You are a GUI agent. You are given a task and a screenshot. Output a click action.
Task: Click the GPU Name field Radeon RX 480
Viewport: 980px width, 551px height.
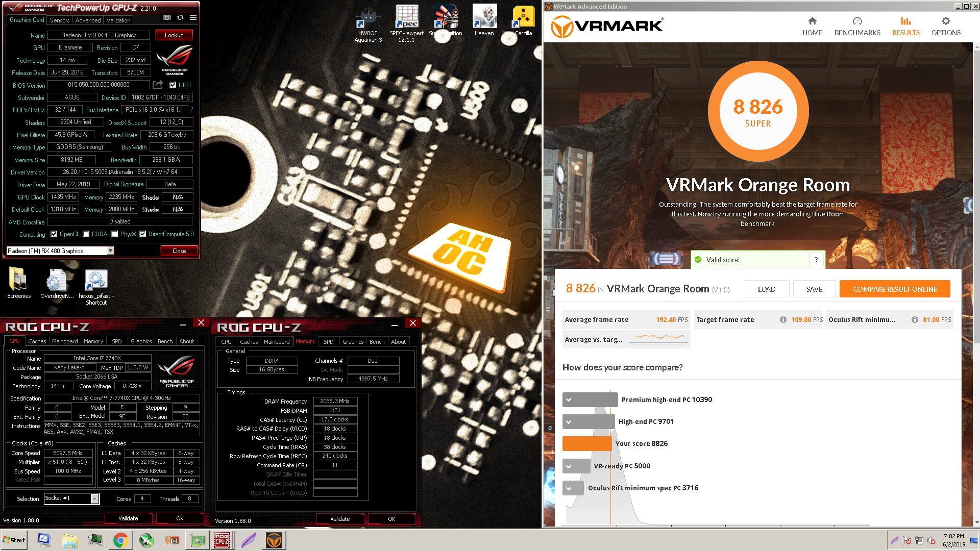[x=99, y=35]
